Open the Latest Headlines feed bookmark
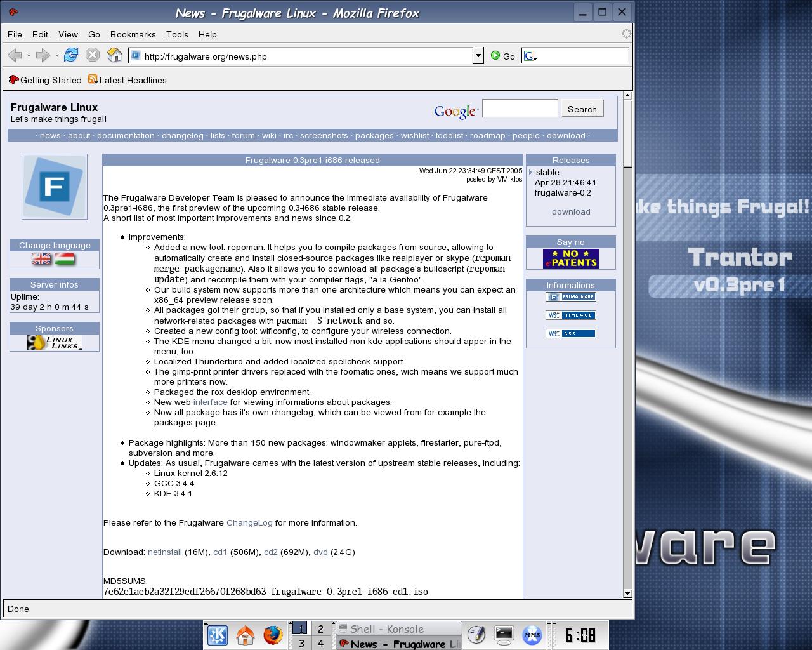Screen dimensions: 812x650 click(x=127, y=80)
